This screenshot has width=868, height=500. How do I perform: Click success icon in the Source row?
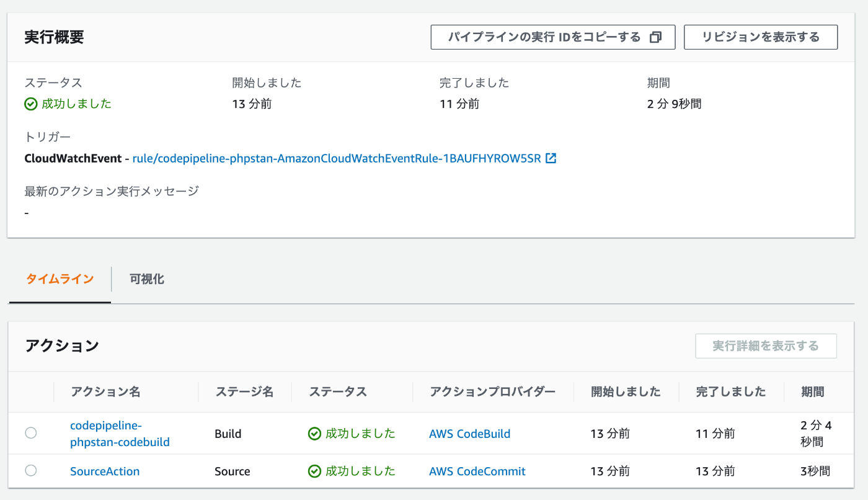[314, 471]
